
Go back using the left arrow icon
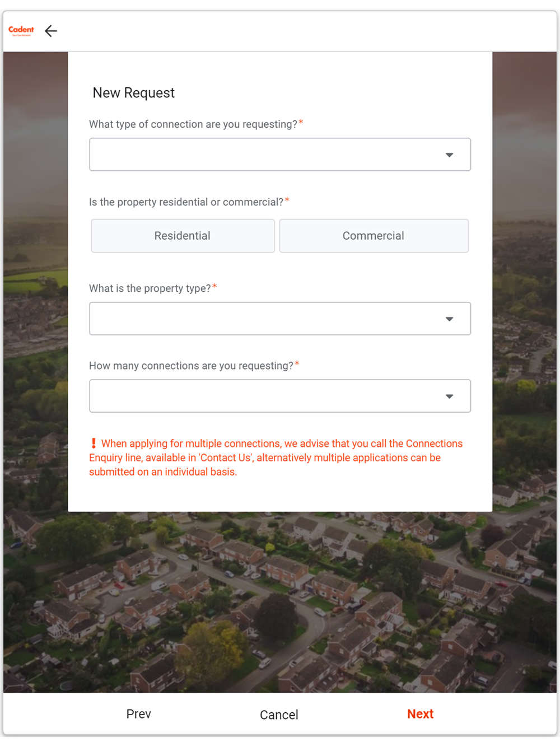click(51, 31)
